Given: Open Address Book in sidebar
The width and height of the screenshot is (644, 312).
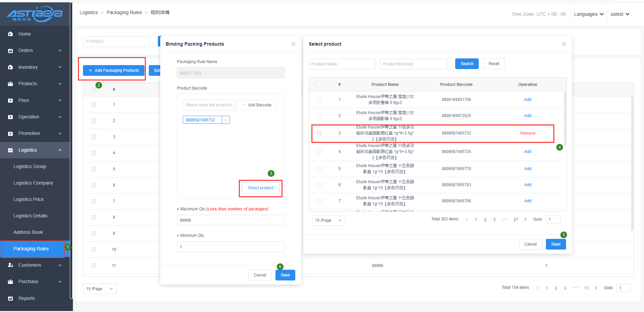Looking at the screenshot, I should coord(28,232).
